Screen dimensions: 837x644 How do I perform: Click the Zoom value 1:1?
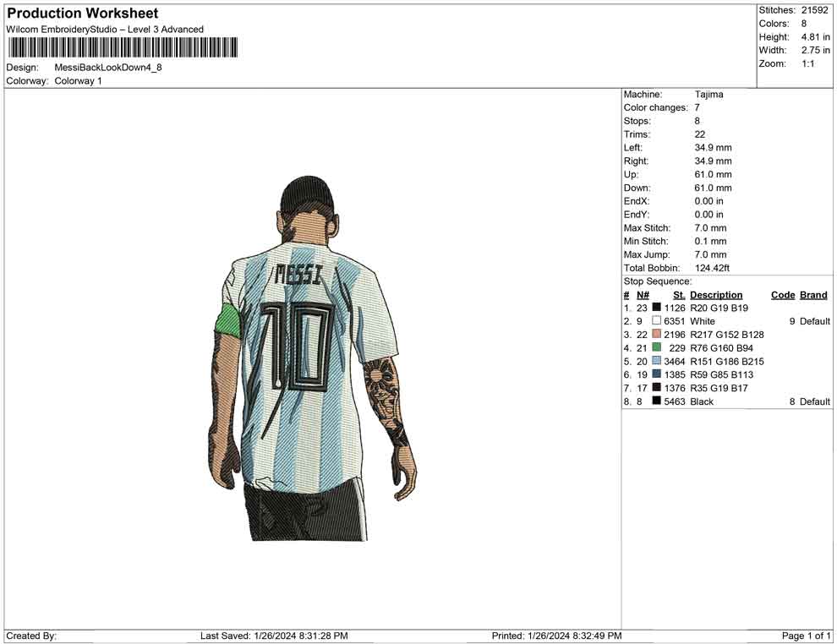coord(807,63)
